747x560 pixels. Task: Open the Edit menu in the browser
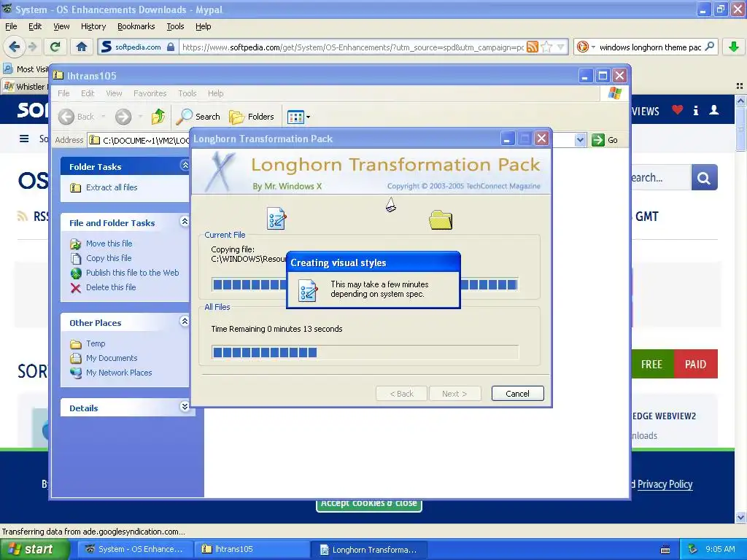coord(35,26)
